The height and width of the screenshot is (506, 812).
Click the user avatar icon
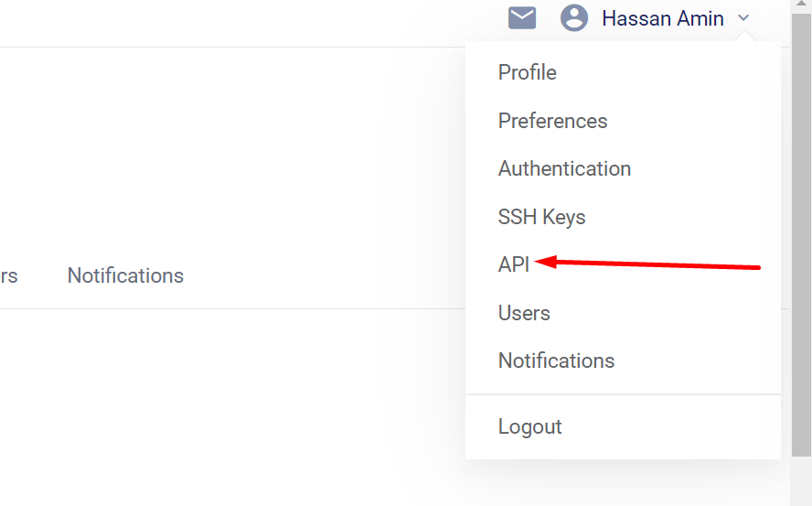(573, 18)
